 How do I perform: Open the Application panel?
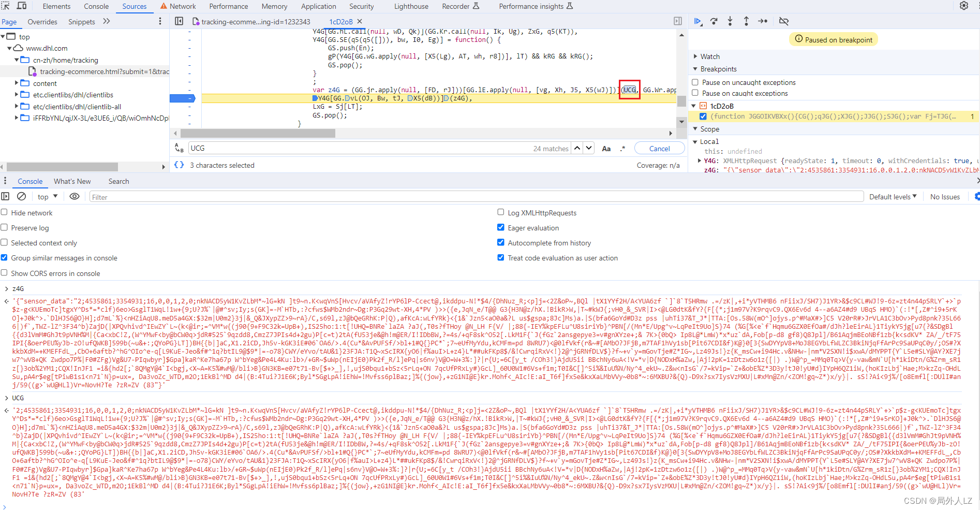(319, 6)
